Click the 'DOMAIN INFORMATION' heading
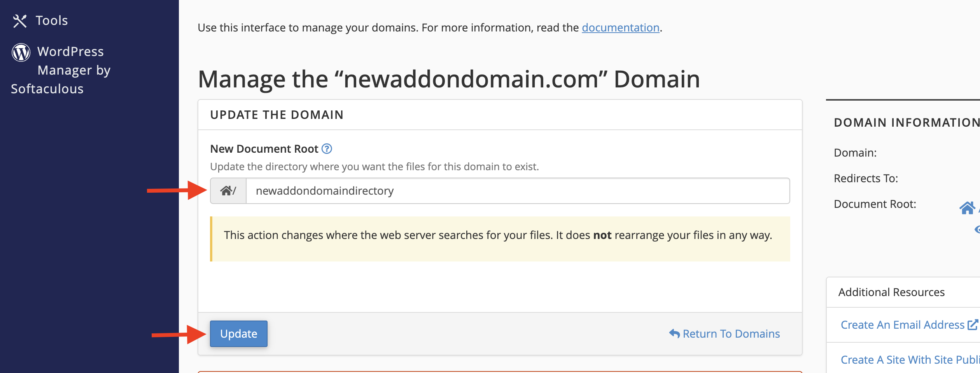The height and width of the screenshot is (373, 980). coord(907,123)
